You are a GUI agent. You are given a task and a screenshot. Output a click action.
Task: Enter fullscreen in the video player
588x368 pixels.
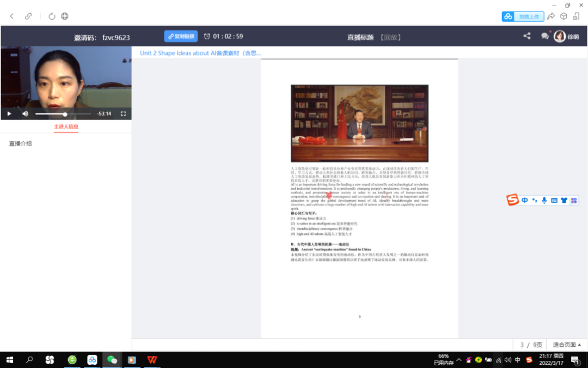(x=123, y=113)
